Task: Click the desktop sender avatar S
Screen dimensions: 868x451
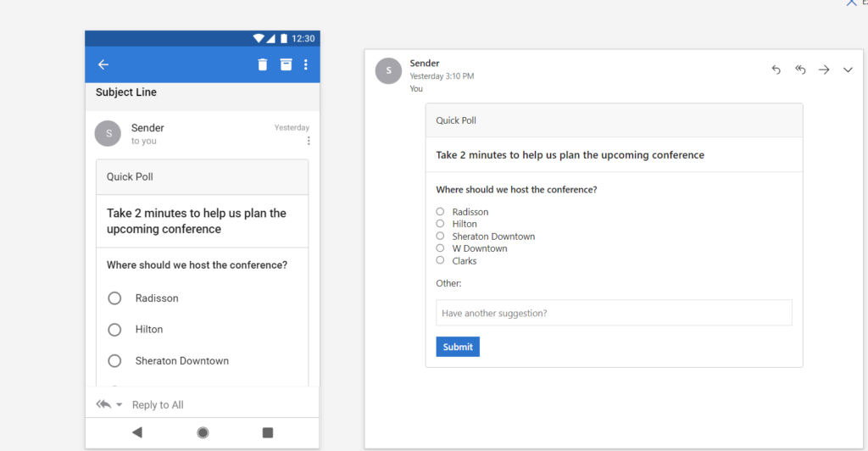Action: (388, 71)
